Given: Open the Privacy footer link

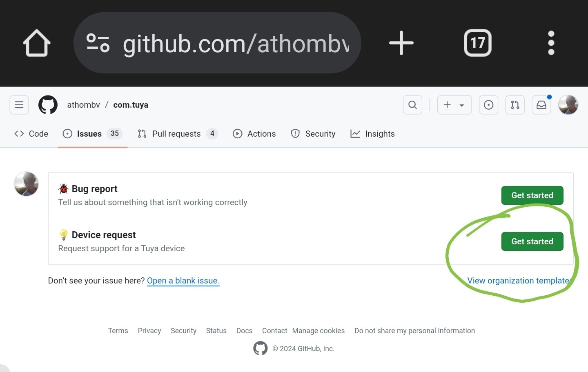Looking at the screenshot, I should 149,331.
